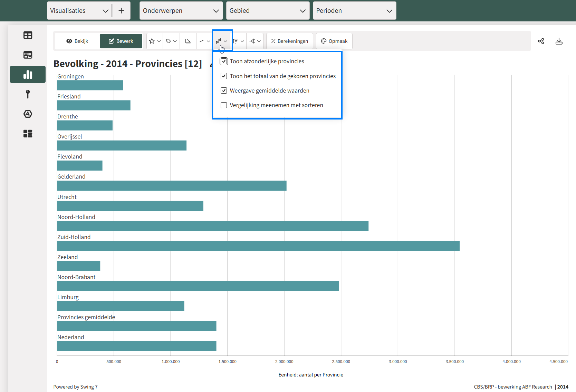The height and width of the screenshot is (392, 576).
Task: Click the download icon
Action: [559, 41]
